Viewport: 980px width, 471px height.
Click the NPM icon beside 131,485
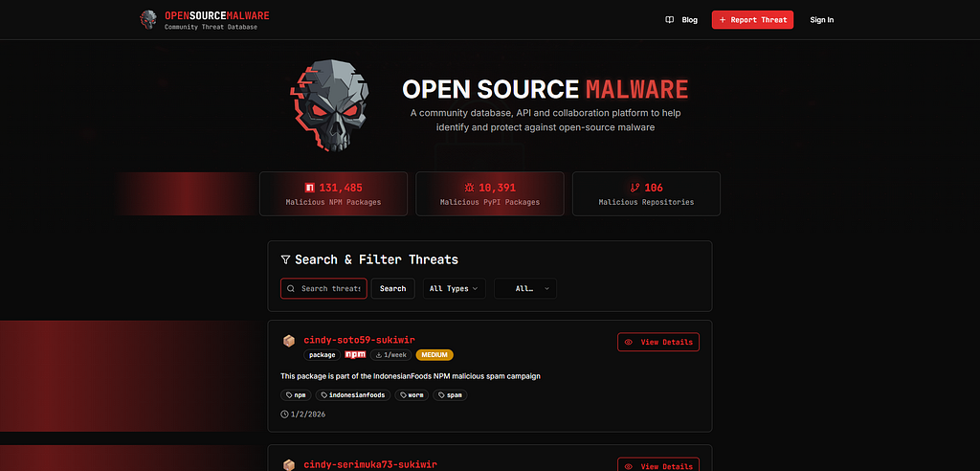[x=309, y=188]
